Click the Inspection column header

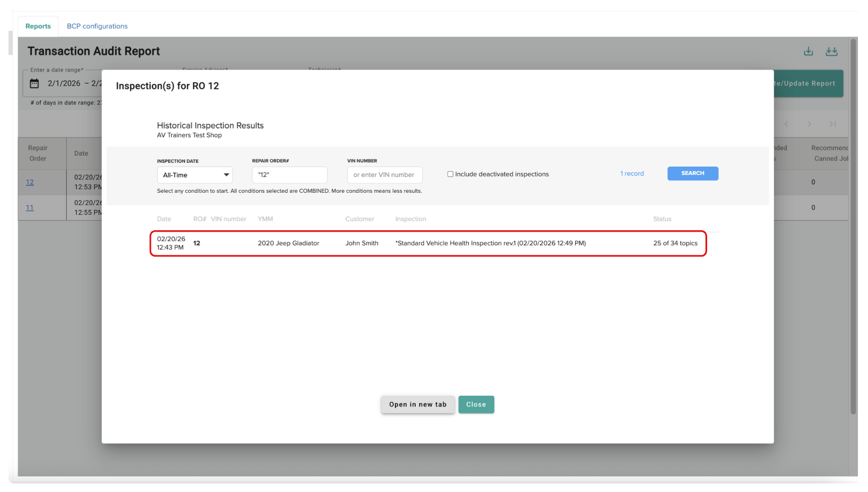click(411, 219)
